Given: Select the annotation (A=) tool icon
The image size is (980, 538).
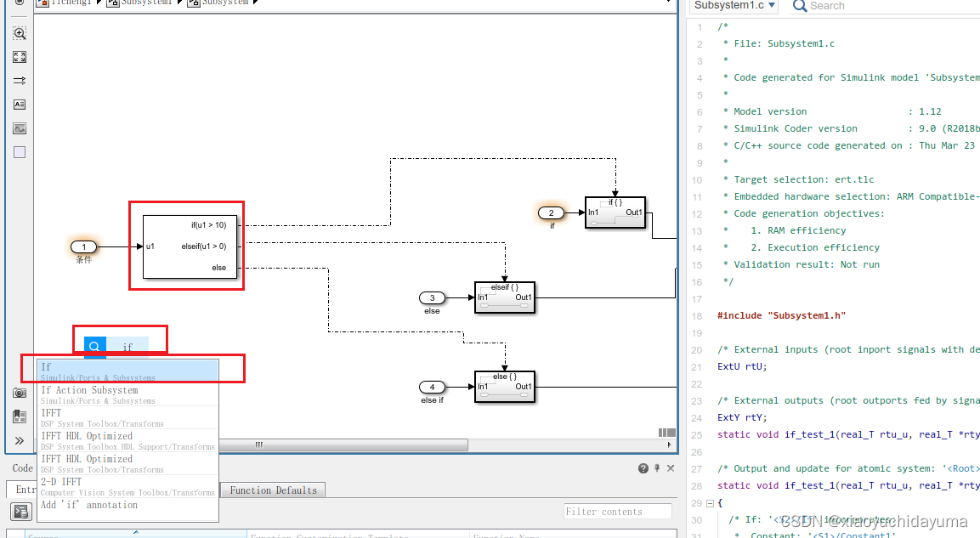Looking at the screenshot, I should click(19, 105).
